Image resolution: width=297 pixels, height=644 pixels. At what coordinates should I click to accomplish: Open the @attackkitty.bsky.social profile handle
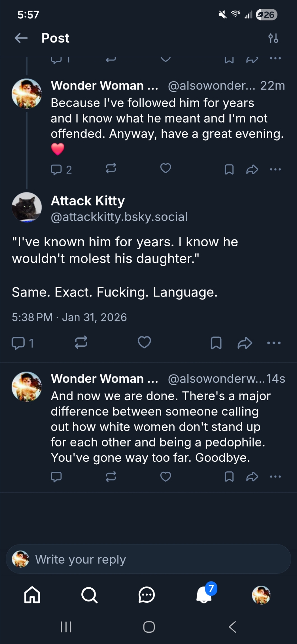click(x=119, y=217)
